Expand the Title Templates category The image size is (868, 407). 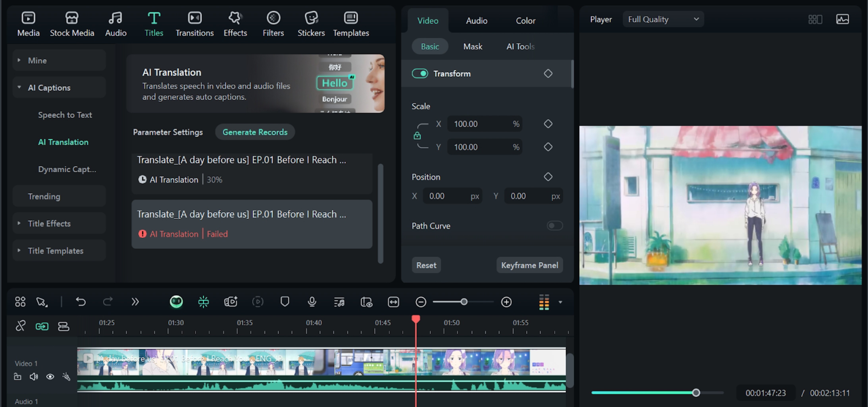click(59, 251)
